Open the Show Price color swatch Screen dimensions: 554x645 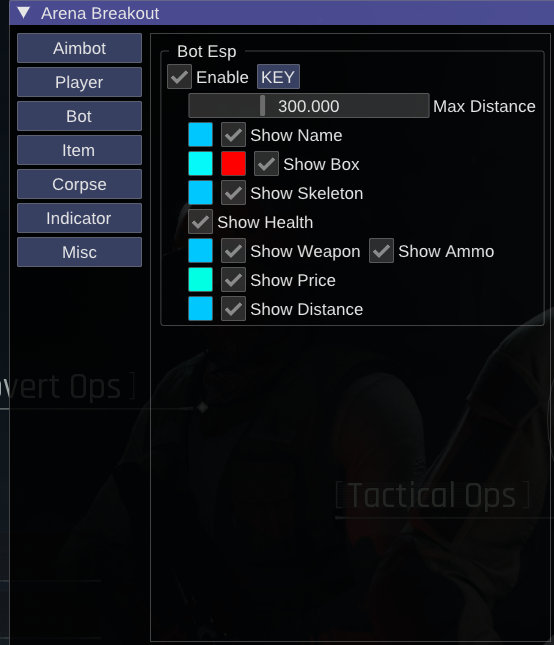point(200,280)
